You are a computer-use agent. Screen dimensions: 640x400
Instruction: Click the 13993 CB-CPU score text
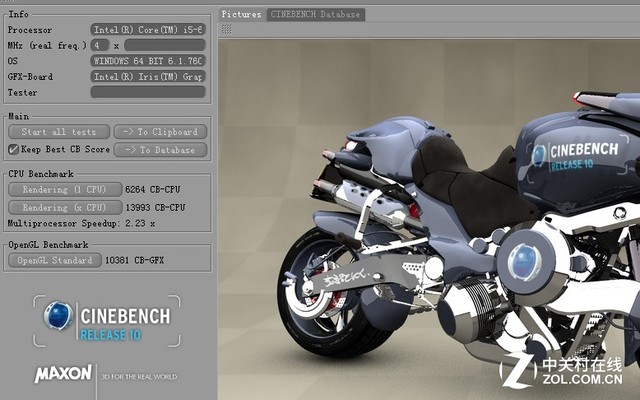pyautogui.click(x=155, y=207)
